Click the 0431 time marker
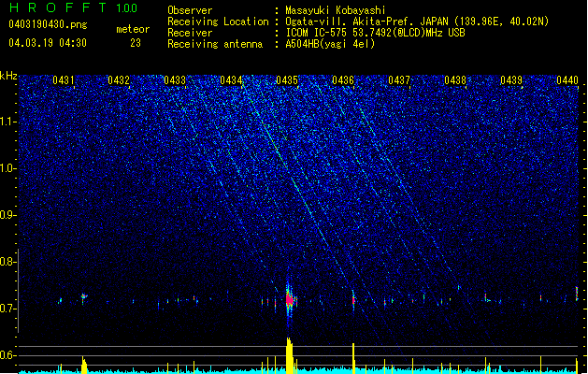The width and height of the screenshot is (588, 374). click(64, 80)
